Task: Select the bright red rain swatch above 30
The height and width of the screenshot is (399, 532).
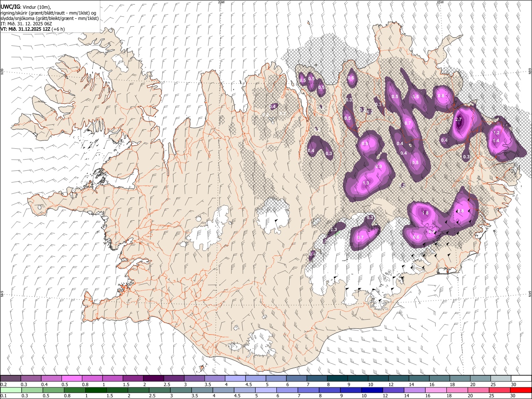Action: click(521, 390)
